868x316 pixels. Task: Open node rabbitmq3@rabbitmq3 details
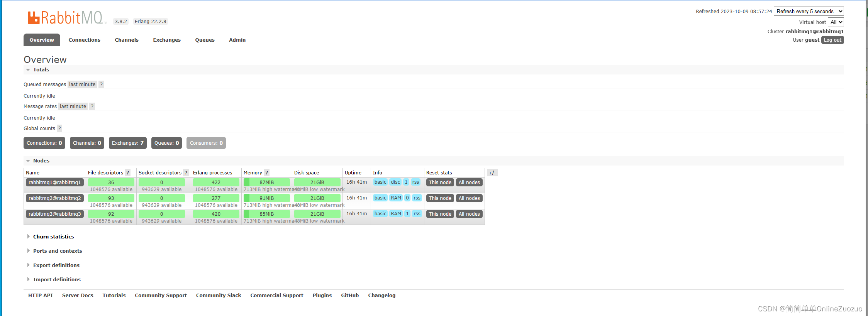[x=55, y=214]
